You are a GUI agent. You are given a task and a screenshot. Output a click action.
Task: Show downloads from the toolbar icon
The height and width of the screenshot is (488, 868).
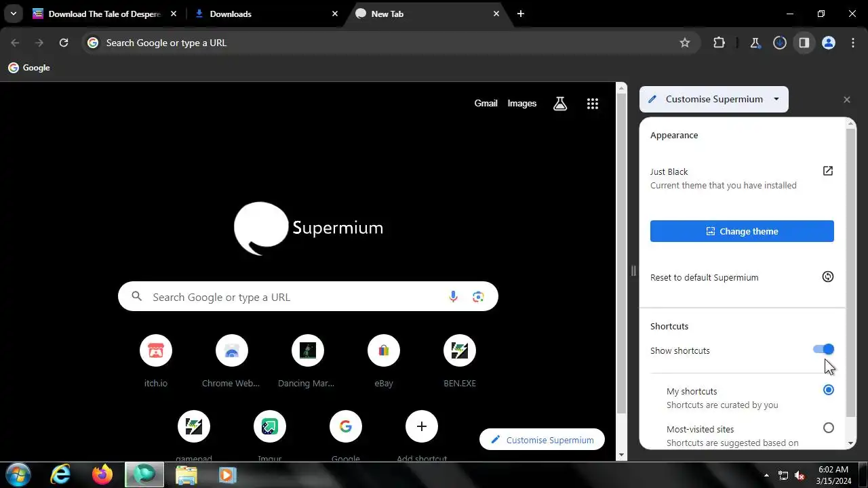click(x=780, y=43)
